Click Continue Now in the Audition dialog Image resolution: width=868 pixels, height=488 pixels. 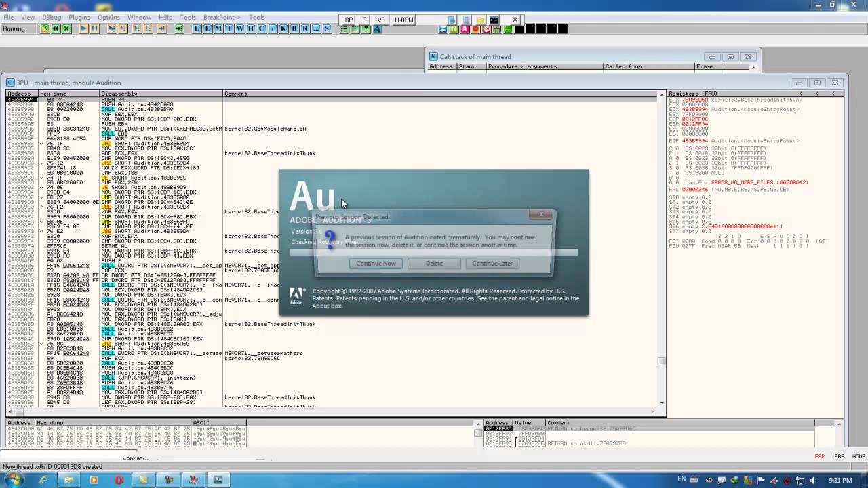375,264
